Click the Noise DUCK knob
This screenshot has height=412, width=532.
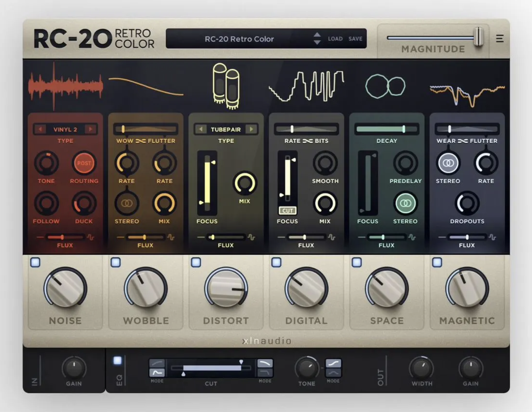(x=84, y=203)
